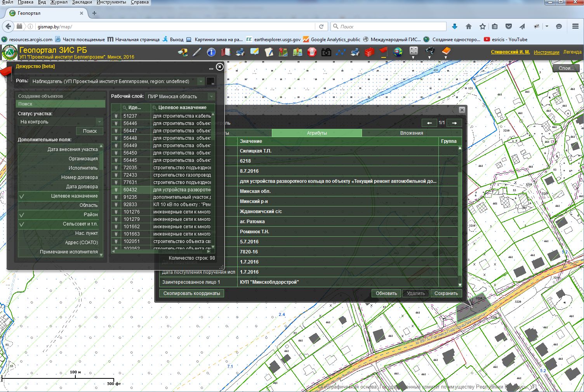Screen dimensions: 584x392
Task: Click the globe icon in toolbar
Action: coord(398,52)
